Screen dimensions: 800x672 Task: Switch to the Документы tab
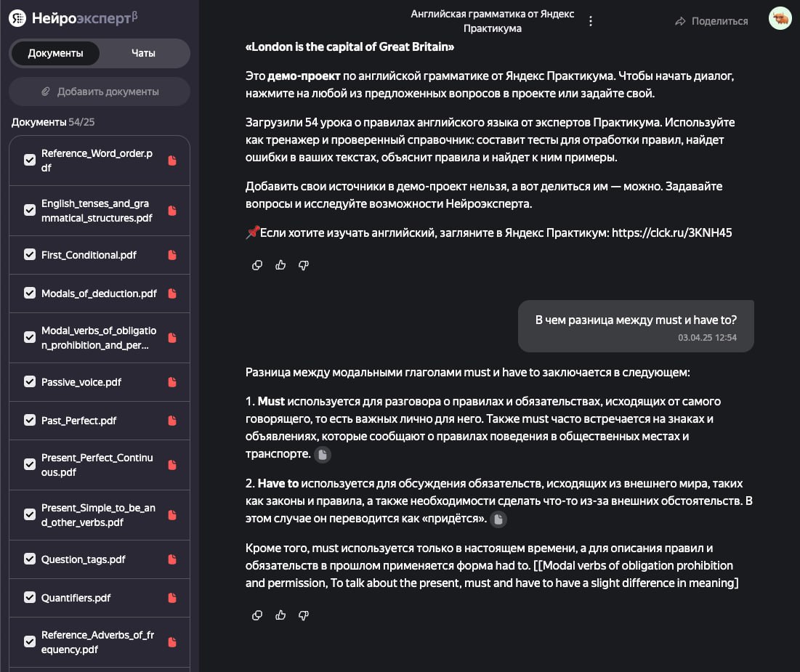pos(55,53)
